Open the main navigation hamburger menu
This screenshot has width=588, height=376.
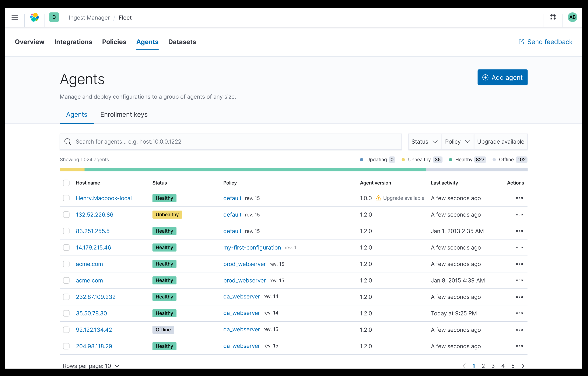point(15,17)
